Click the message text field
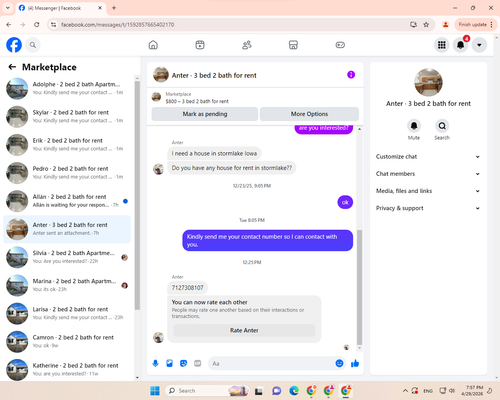This screenshot has width=500, height=400. pyautogui.click(x=272, y=363)
